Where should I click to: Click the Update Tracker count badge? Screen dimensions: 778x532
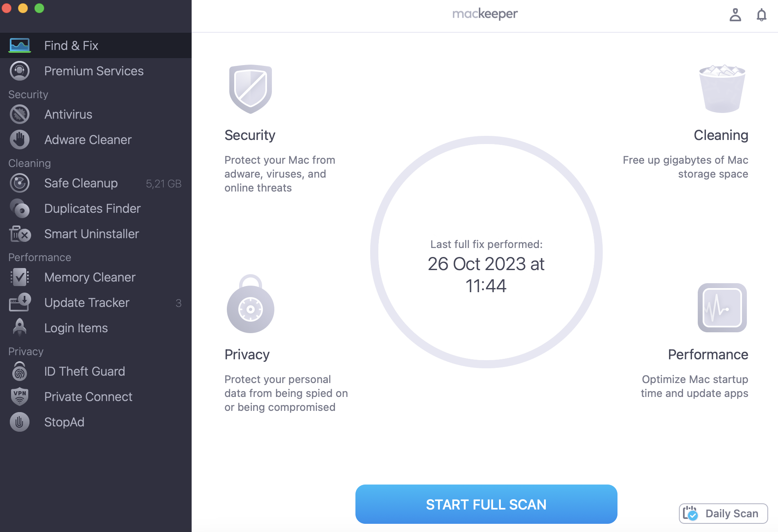[178, 303]
